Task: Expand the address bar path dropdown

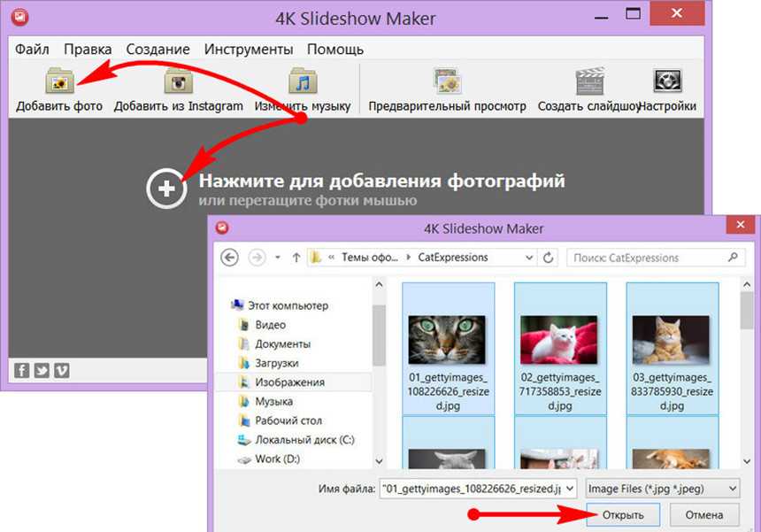Action: coord(527,258)
